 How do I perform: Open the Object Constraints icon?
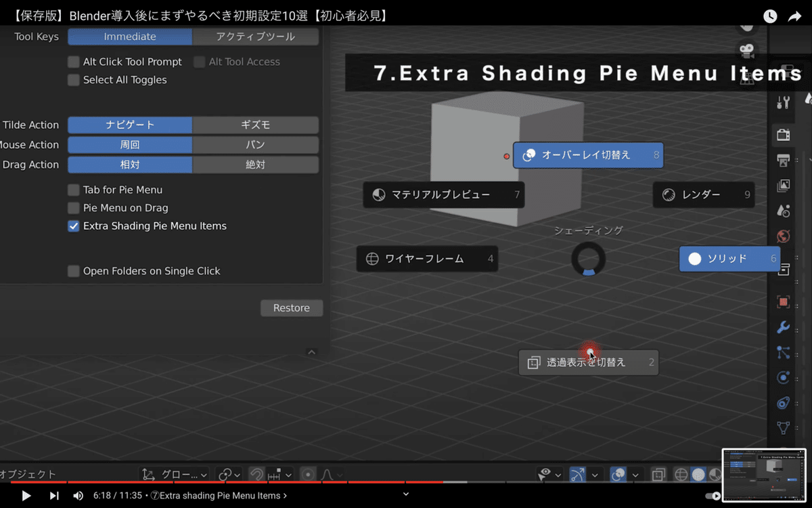(x=783, y=403)
